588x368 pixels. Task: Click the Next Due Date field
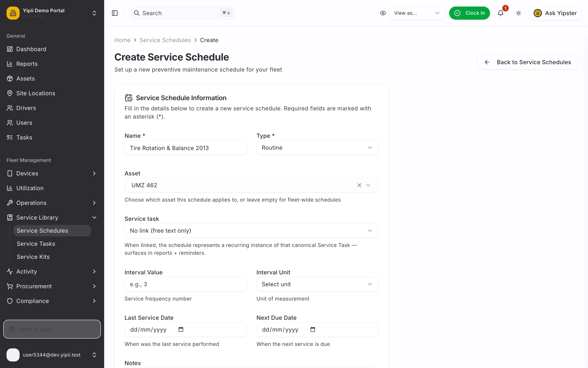(317, 330)
